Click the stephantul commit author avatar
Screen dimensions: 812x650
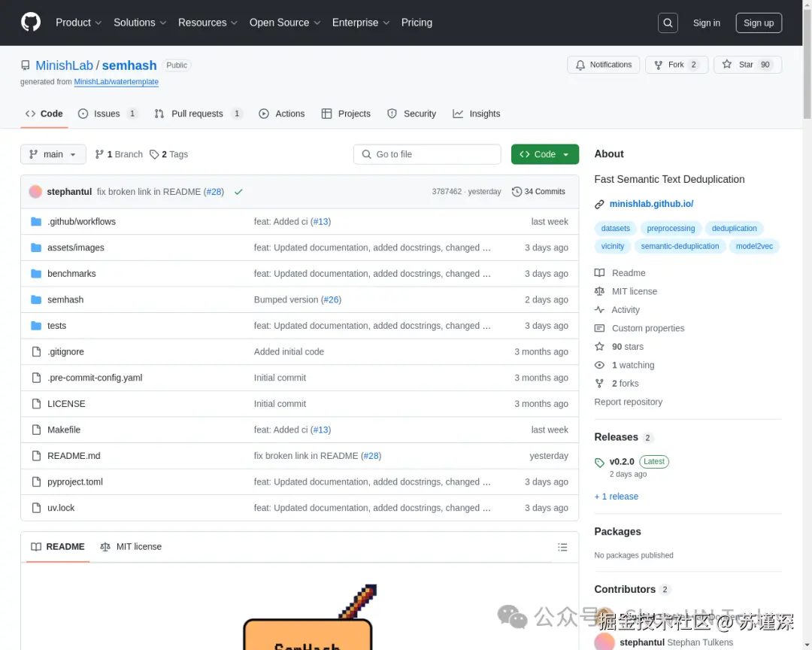35,191
